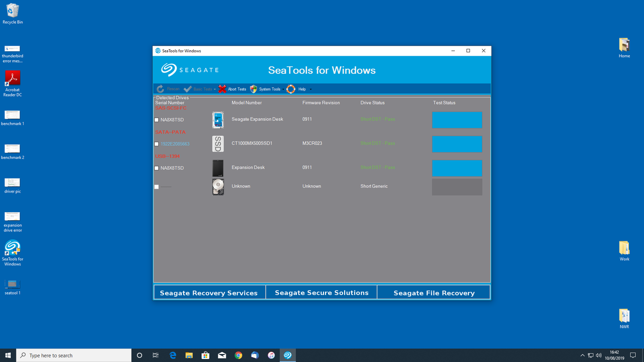Screen dimensions: 644x362
Task: Open Microsoft Edge from the taskbar
Action: tap(173, 355)
